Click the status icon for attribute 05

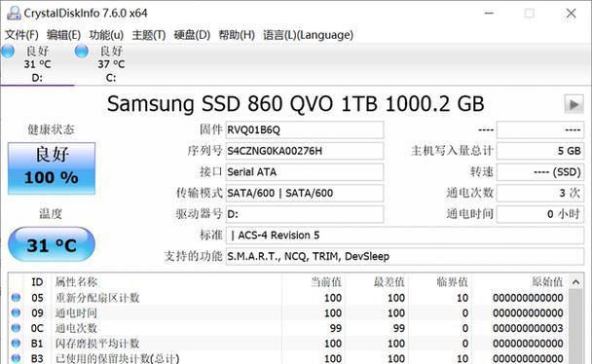click(16, 298)
